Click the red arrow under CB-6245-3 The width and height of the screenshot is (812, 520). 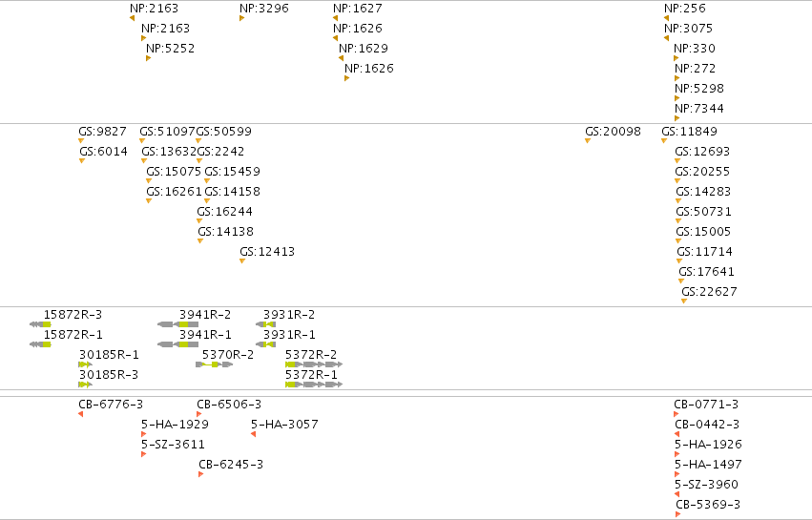[201, 474]
